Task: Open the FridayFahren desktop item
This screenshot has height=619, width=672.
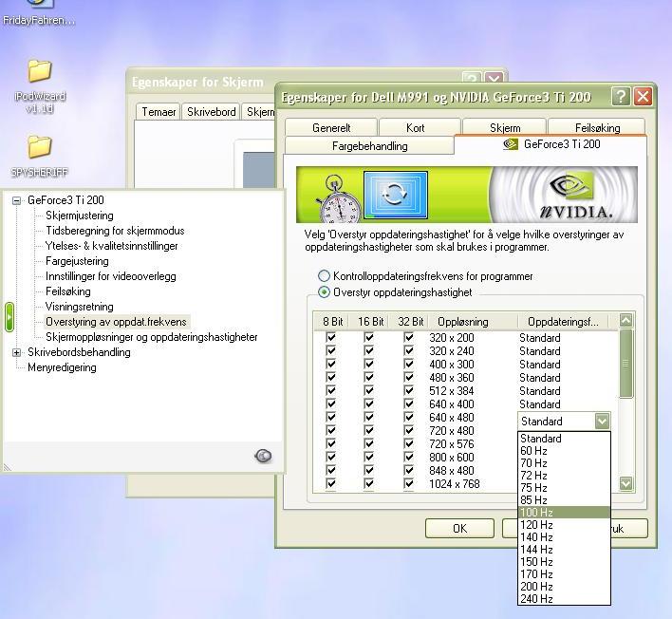Action: pos(39,13)
